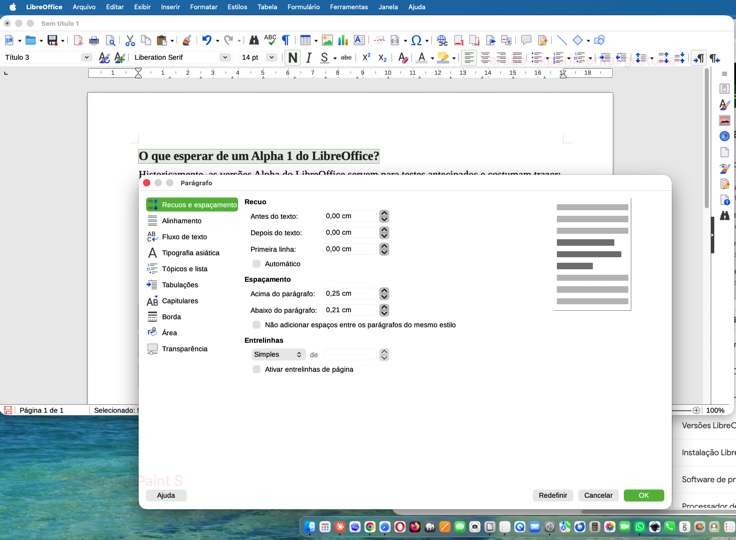Click the Insert image icon
Viewport: 736px width, 540px height.
tap(327, 40)
